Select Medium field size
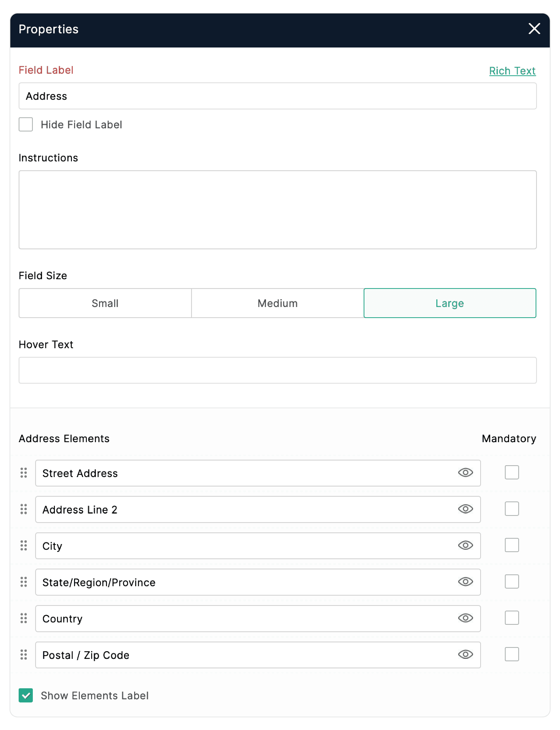 (x=277, y=303)
